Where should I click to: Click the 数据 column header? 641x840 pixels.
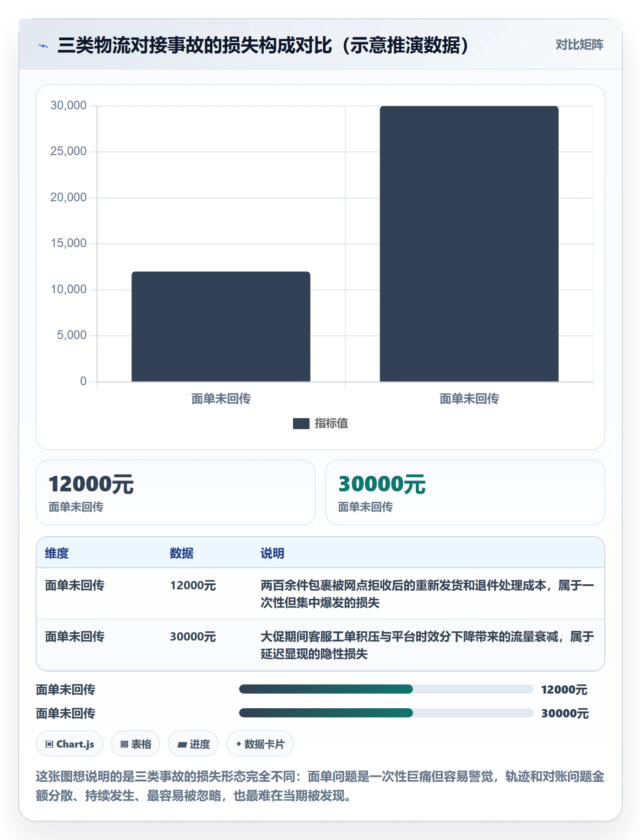pos(182,553)
